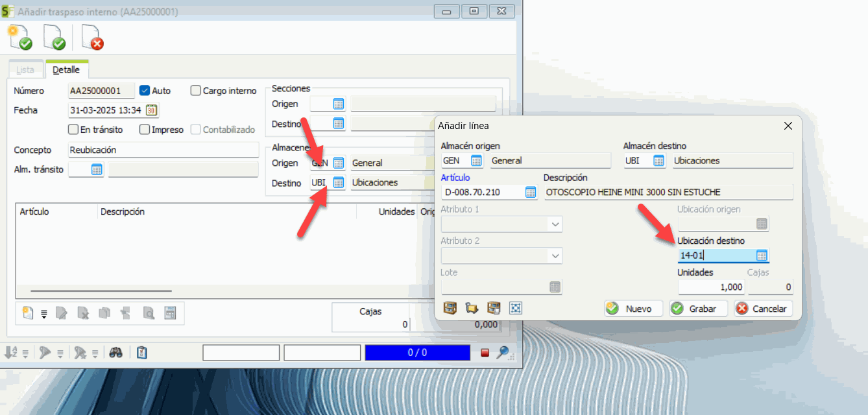Image resolution: width=868 pixels, height=415 pixels.
Task: Click the save-and-new document icon with star
Action: 20,38
